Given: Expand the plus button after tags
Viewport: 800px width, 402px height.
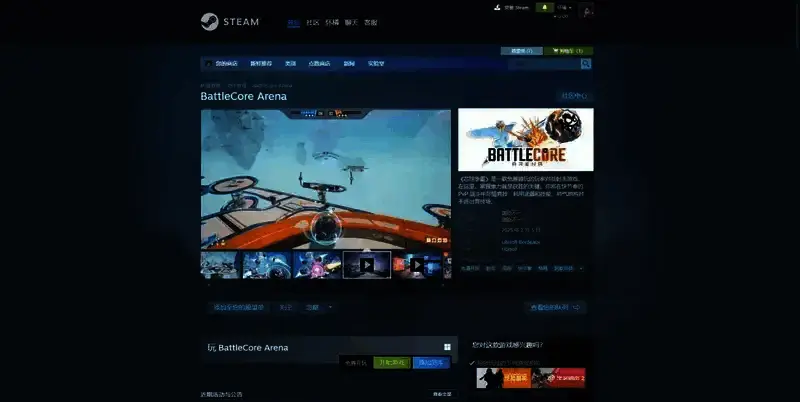Looking at the screenshot, I should (582, 268).
